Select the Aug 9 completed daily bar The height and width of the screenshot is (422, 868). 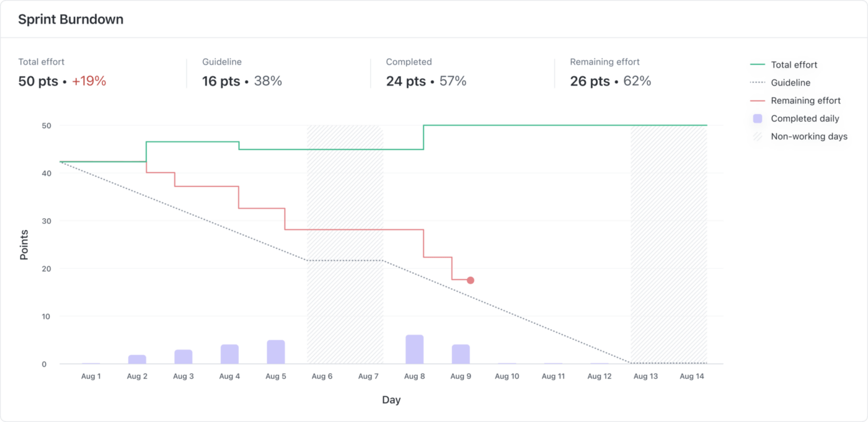pyautogui.click(x=461, y=354)
